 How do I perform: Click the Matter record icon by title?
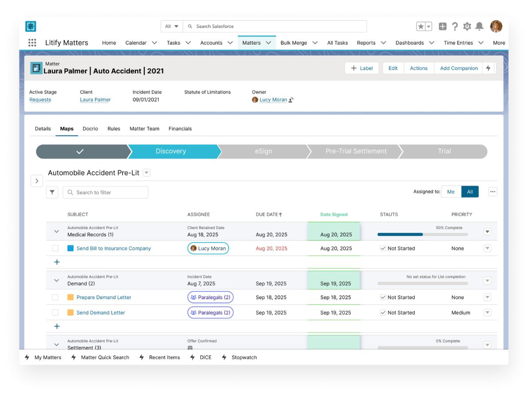pos(36,68)
